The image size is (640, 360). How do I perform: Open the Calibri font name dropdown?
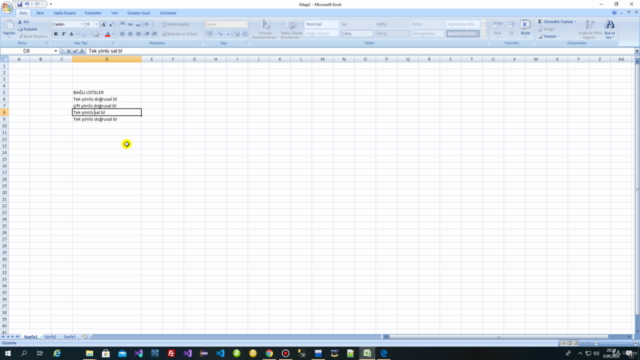click(x=82, y=24)
